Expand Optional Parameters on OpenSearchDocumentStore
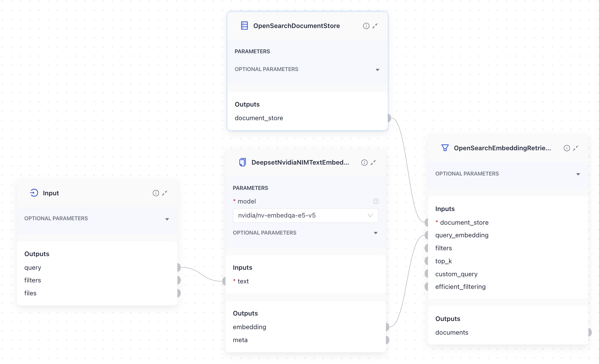 tap(377, 69)
